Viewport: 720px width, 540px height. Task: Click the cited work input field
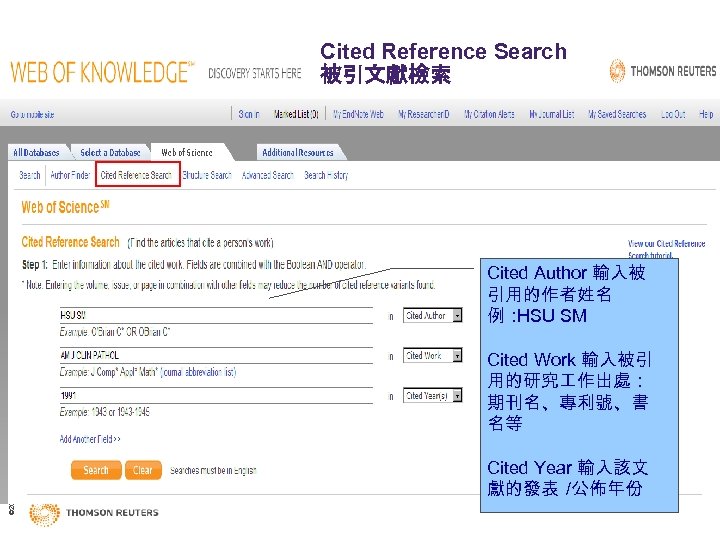point(216,355)
